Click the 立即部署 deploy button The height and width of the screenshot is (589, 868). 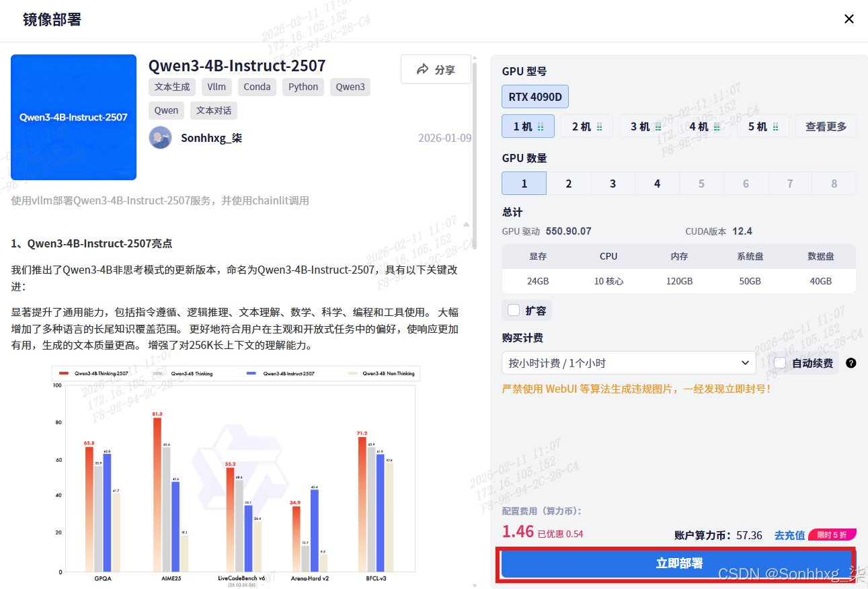coord(677,563)
